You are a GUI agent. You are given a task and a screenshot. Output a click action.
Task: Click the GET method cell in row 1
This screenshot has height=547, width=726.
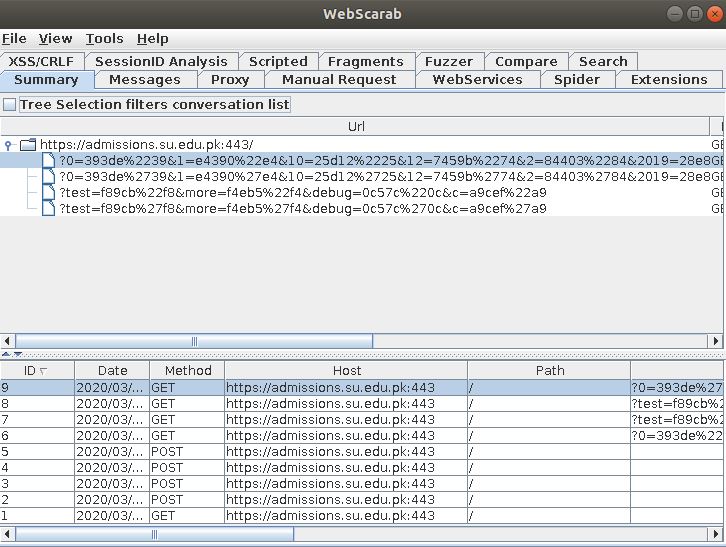187,516
